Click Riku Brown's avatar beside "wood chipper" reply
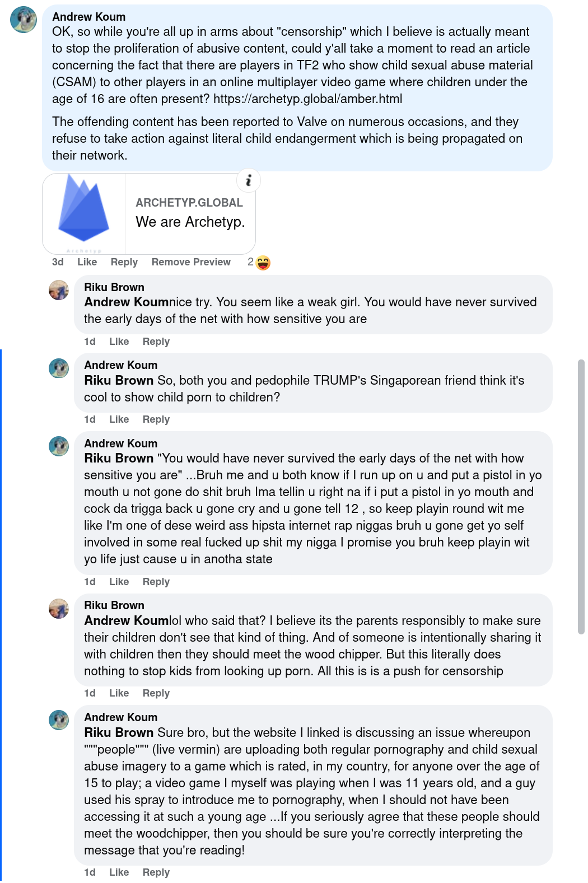588x883 pixels. click(x=59, y=609)
